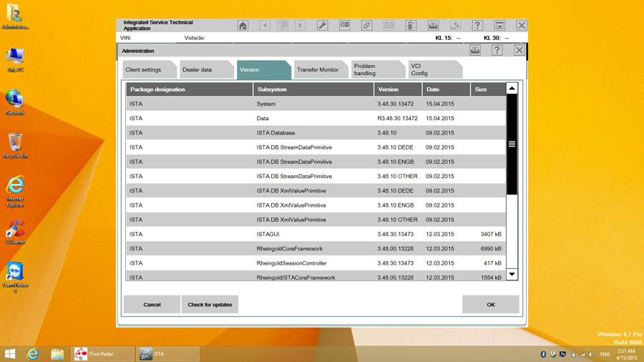Viewport: 644px width, 362px height.
Task: Click the minimize-to-tray icon in ISTA toolbar
Action: [499, 26]
